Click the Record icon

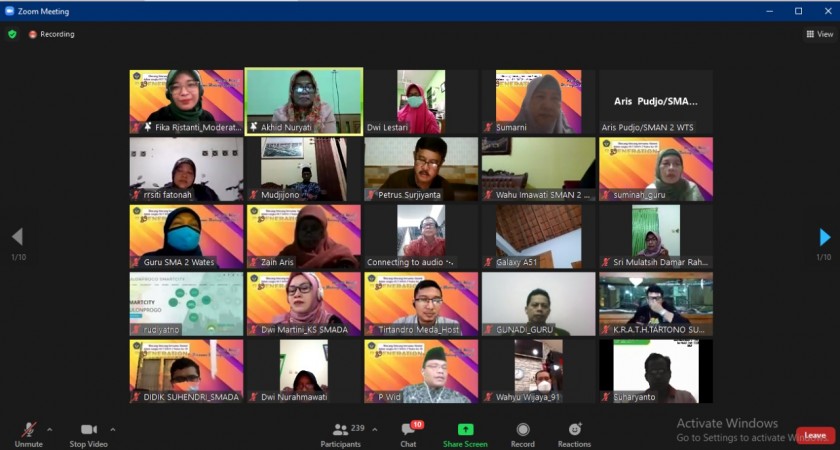tap(523, 430)
